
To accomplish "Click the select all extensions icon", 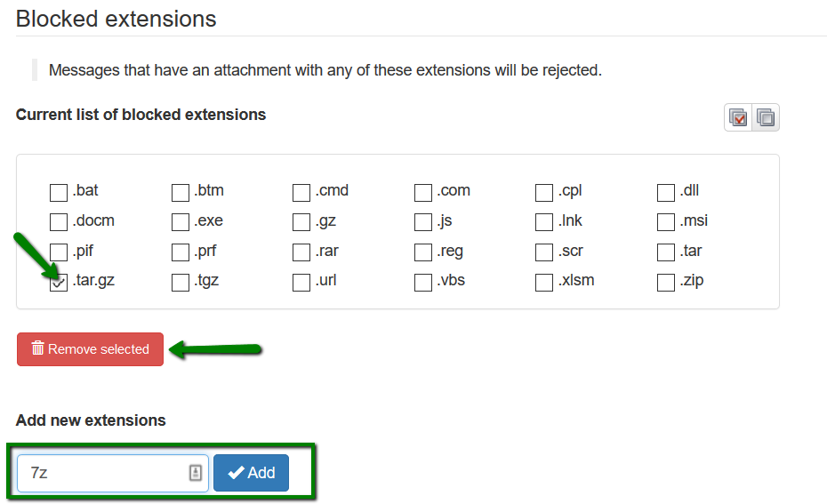I will pyautogui.click(x=738, y=117).
